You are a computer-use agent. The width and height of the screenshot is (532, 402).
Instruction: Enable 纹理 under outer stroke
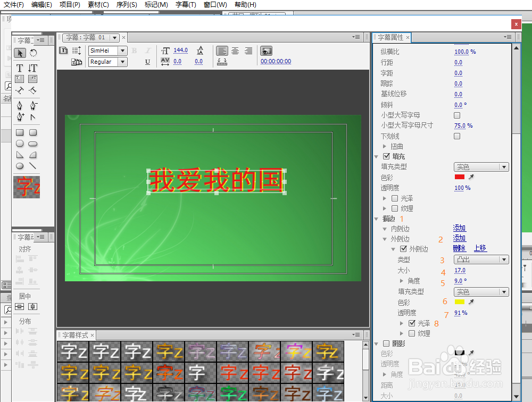(x=412, y=333)
